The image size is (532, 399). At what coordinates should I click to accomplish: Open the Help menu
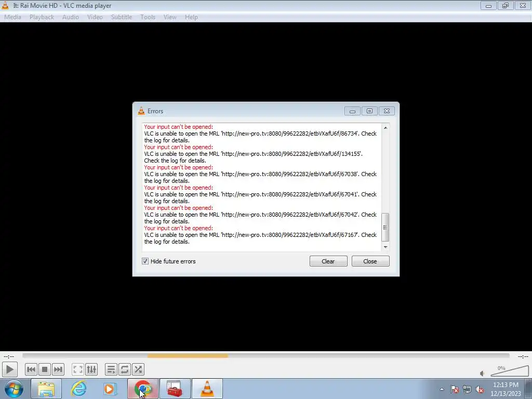191,17
